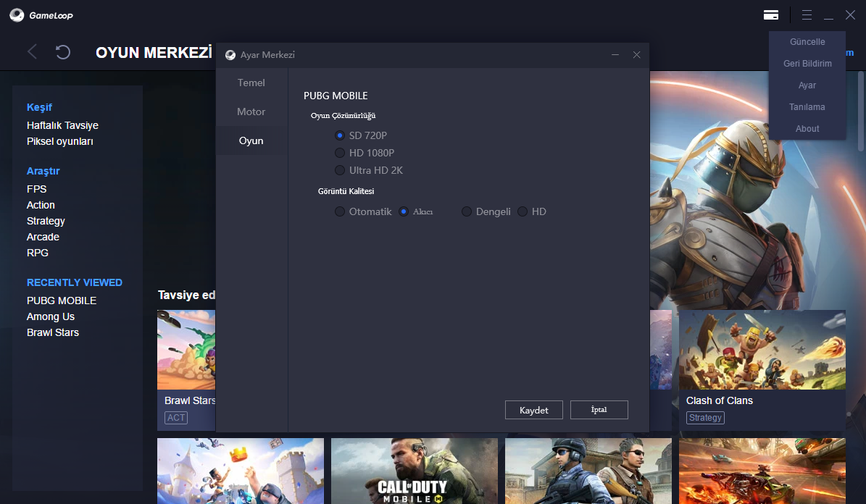Click the Kaydet button

point(534,410)
